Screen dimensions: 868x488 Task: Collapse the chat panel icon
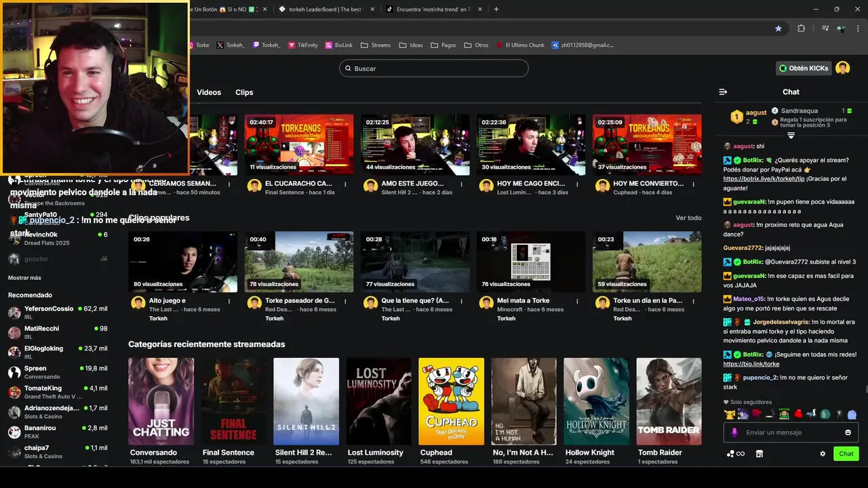coord(723,92)
